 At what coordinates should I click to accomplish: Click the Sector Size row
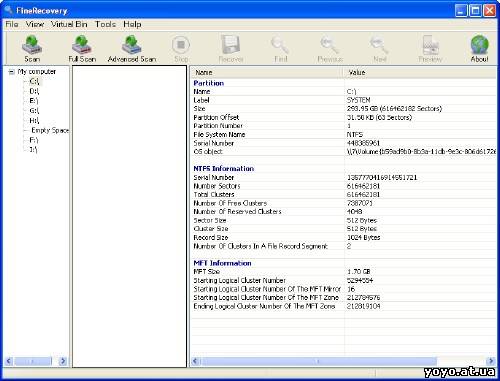pyautogui.click(x=343, y=220)
